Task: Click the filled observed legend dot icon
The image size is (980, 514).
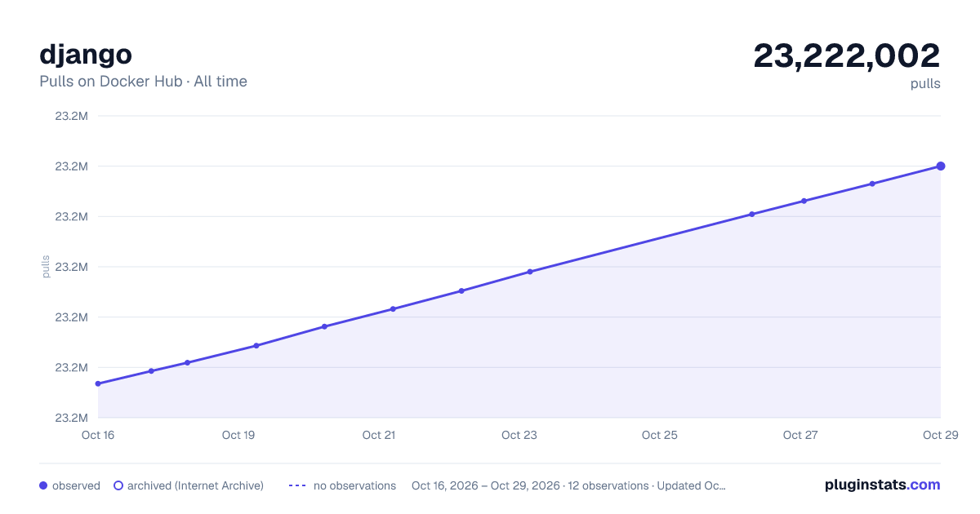Action: tap(43, 485)
